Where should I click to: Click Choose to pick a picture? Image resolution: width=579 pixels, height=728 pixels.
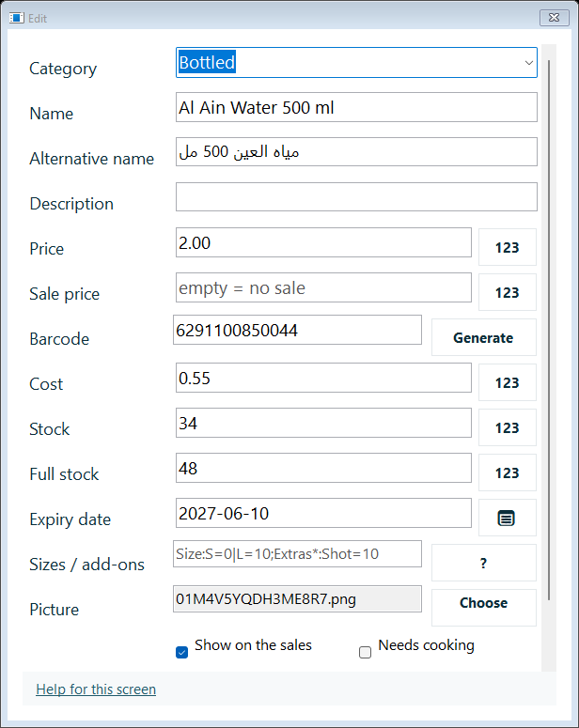484,608
